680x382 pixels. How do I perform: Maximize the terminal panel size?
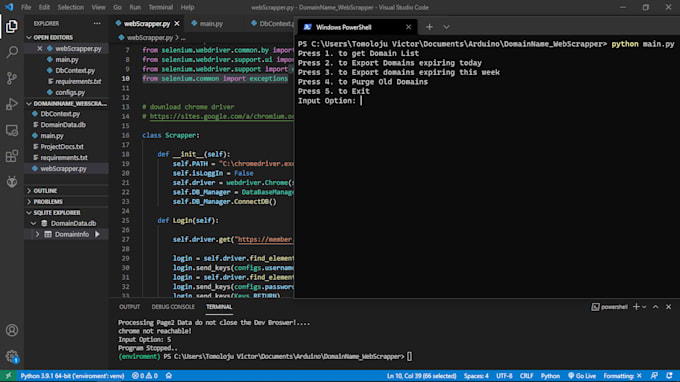(x=656, y=307)
